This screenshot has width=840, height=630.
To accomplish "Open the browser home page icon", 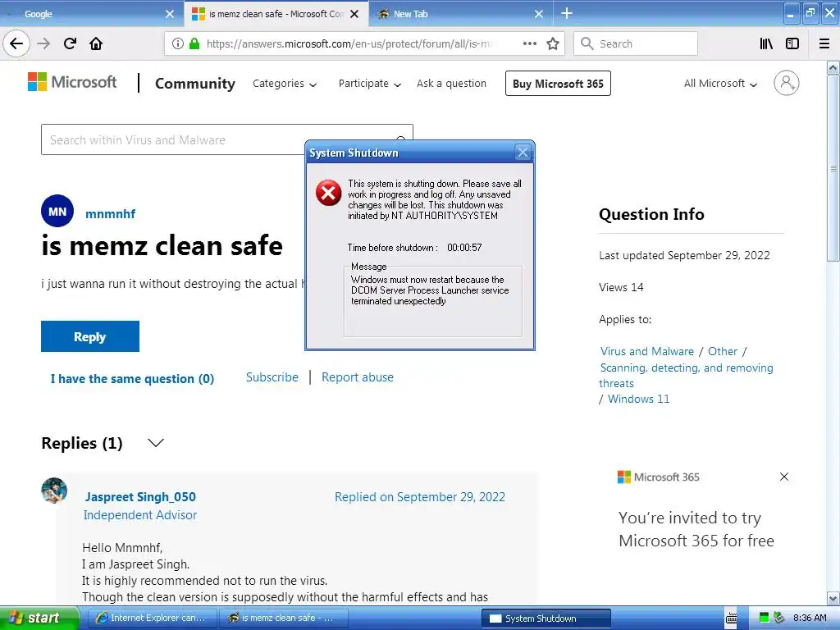I will point(96,43).
